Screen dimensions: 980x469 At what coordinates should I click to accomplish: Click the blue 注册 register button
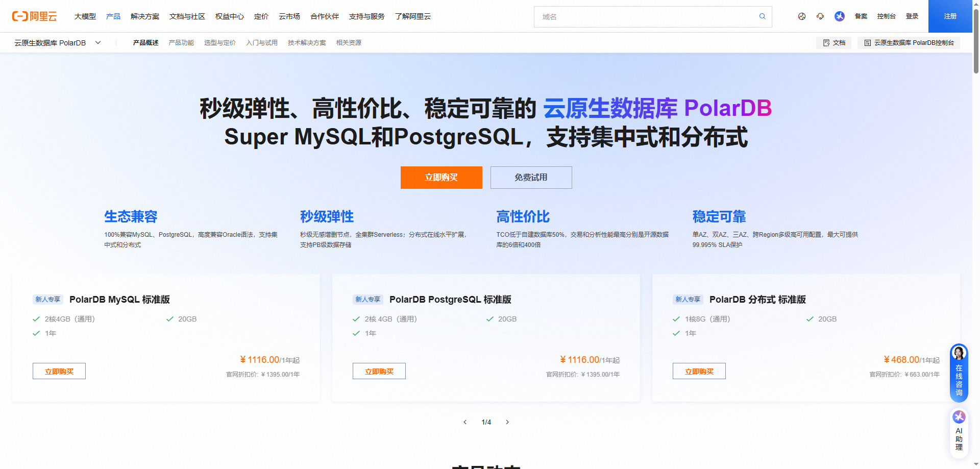pos(950,16)
